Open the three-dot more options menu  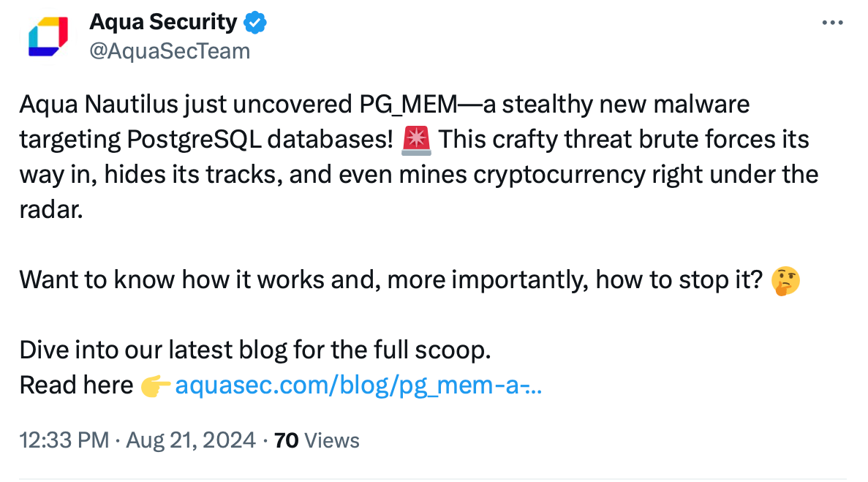(x=833, y=23)
